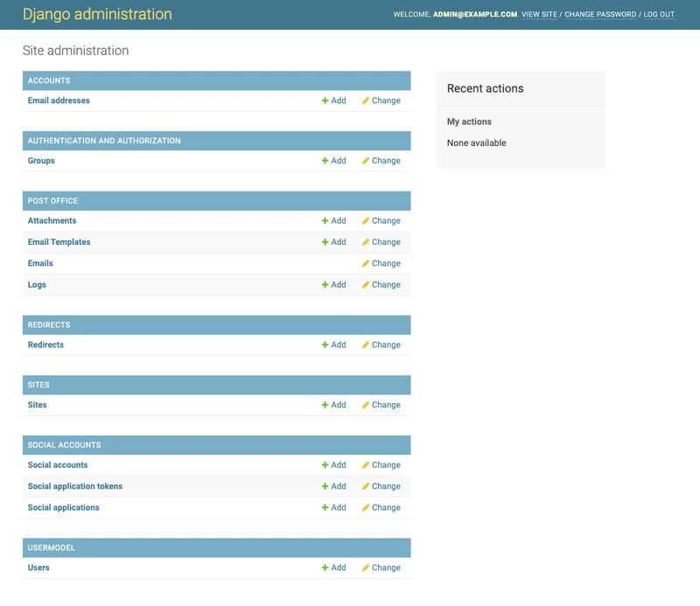Click the pencil icon for Email addresses
The height and width of the screenshot is (606, 700).
366,101
